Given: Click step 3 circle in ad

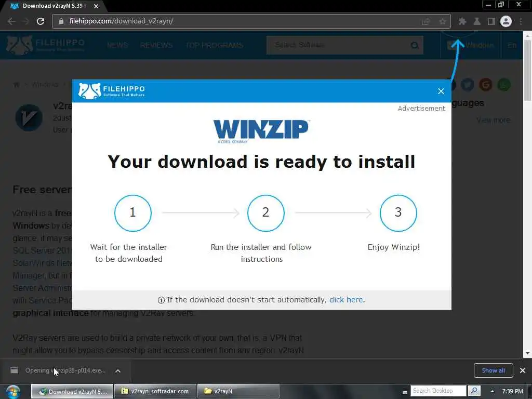Looking at the screenshot, I should pyautogui.click(x=398, y=213).
